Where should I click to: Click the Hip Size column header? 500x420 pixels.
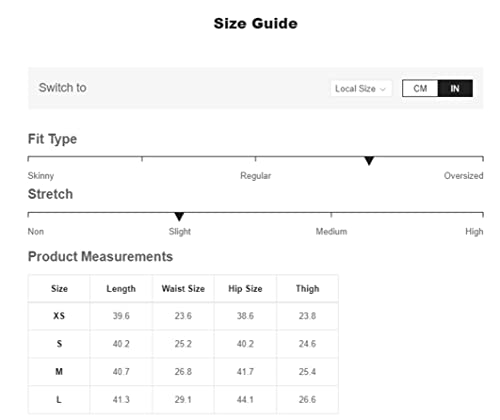point(245,289)
